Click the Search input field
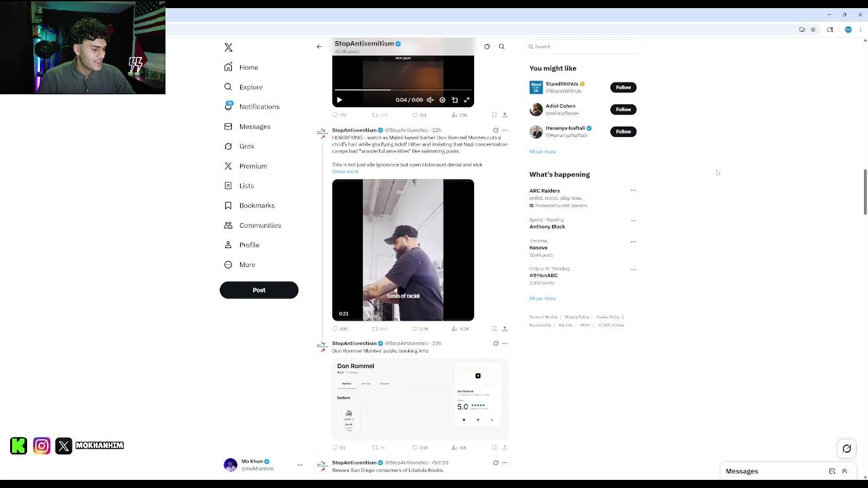 click(x=583, y=47)
